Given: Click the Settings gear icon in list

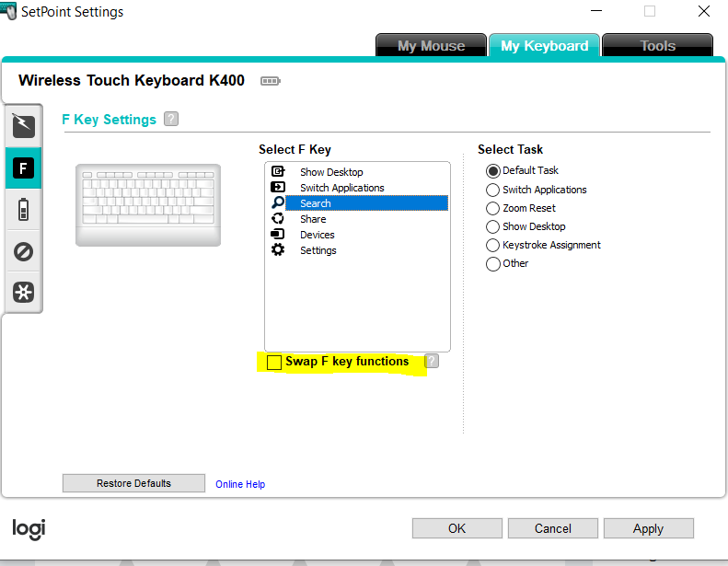Looking at the screenshot, I should coord(278,249).
